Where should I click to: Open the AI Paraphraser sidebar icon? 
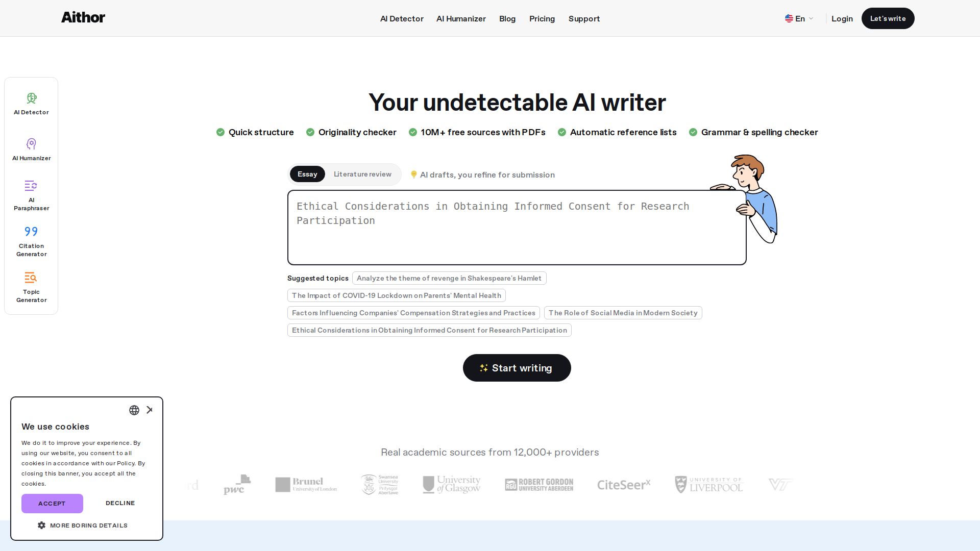31,186
